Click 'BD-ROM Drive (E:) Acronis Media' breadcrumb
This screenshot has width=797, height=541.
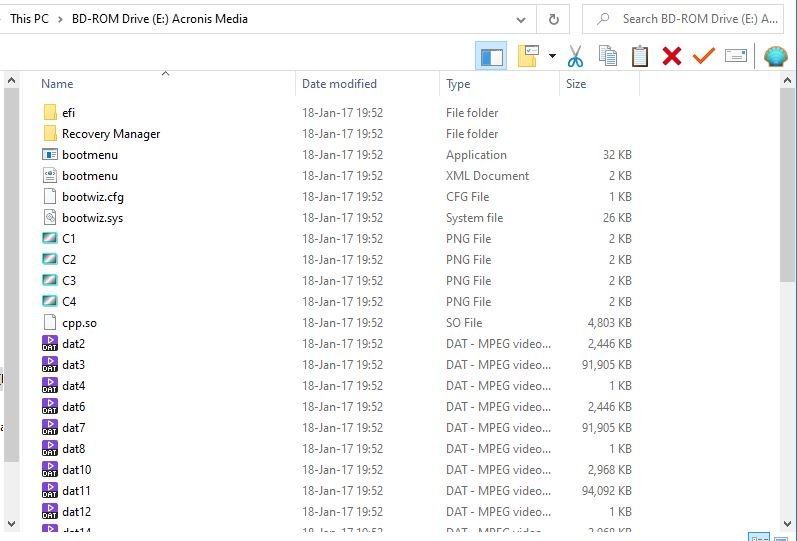tap(160, 19)
